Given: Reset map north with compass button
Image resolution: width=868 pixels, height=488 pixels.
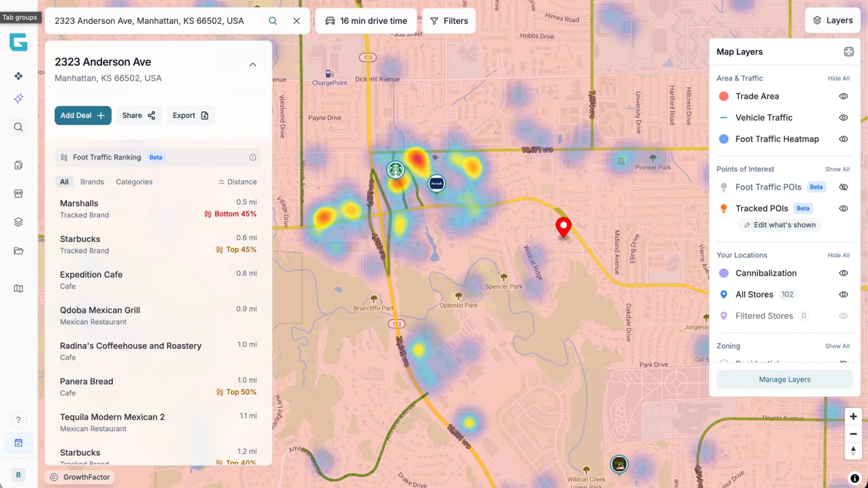Looking at the screenshot, I should 853,451.
